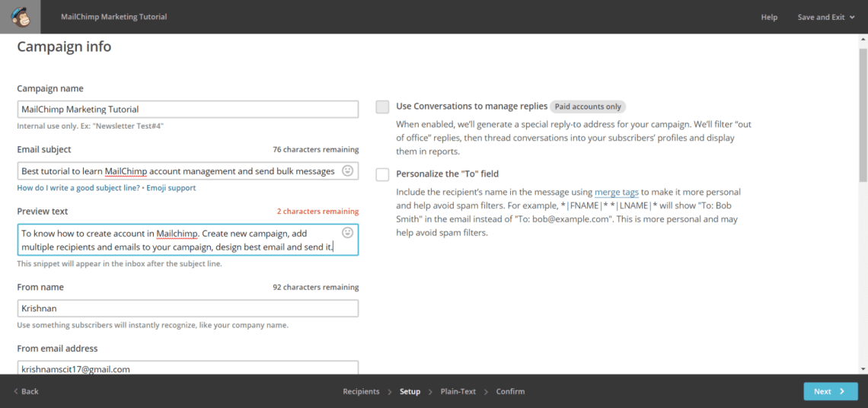Click "This snippet will appear in the inbox" hint
The height and width of the screenshot is (408, 868).
tap(120, 264)
